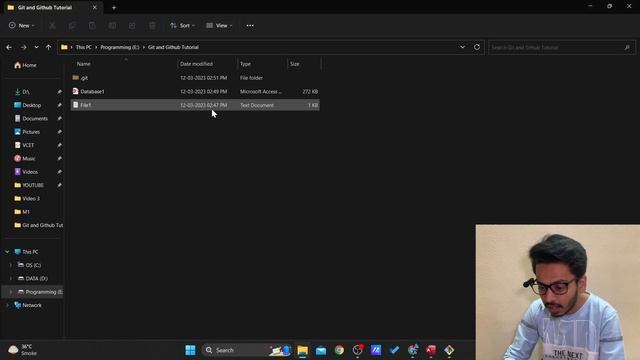Open the Git diamond icon on taskbar

(x=449, y=350)
